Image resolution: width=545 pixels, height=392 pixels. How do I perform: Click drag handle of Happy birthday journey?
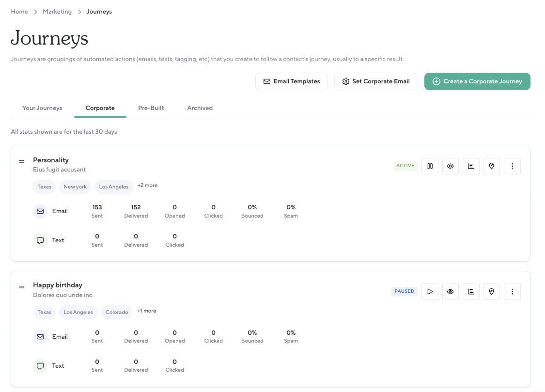coord(21,287)
